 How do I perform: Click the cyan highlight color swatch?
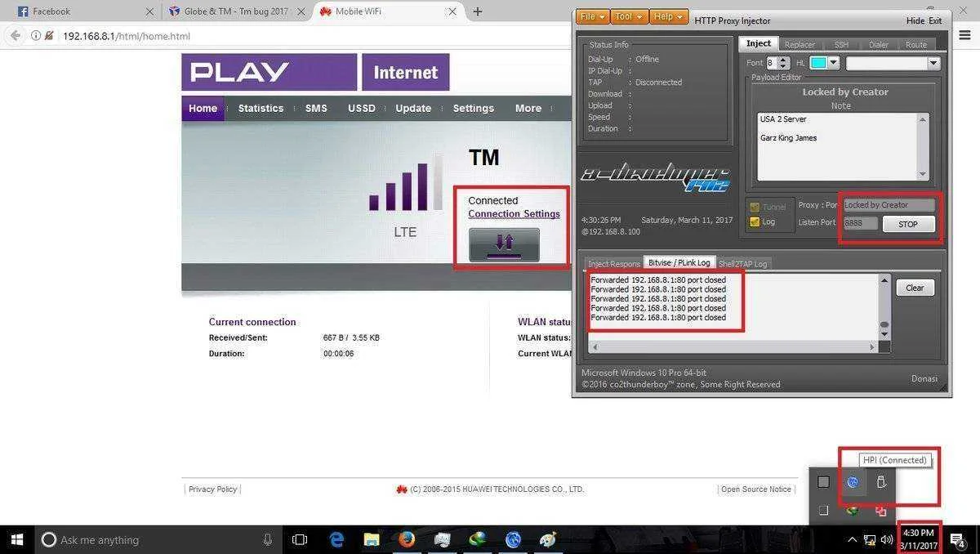(x=818, y=63)
